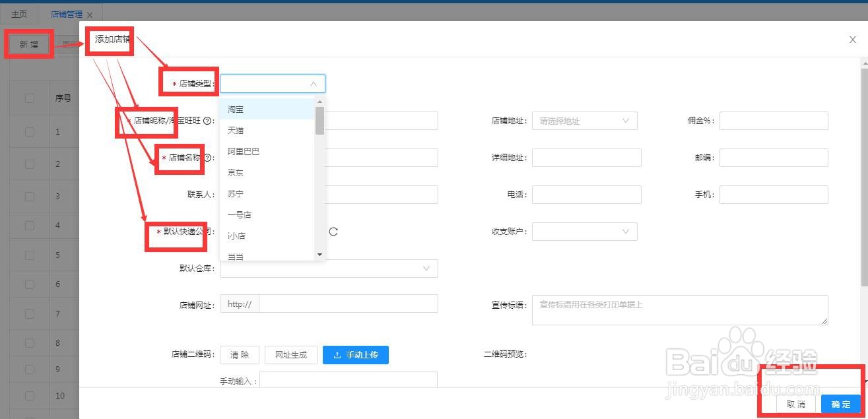This screenshot has width=868, height=419.
Task: Click the 清除 QR code button
Action: tap(240, 355)
